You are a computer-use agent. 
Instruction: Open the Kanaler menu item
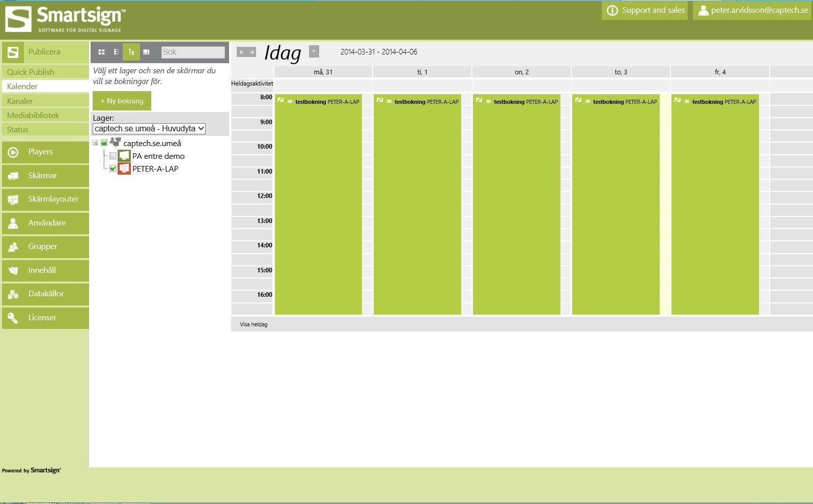pos(45,101)
